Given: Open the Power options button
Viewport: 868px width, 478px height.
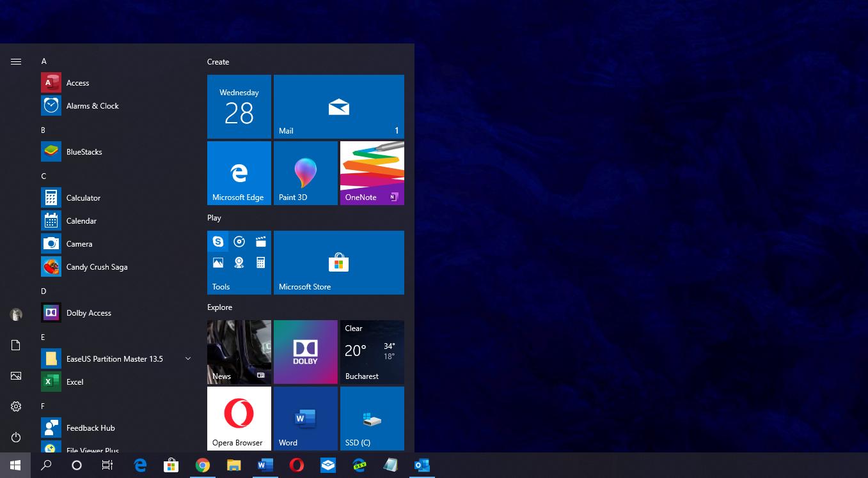Looking at the screenshot, I should tap(16, 437).
